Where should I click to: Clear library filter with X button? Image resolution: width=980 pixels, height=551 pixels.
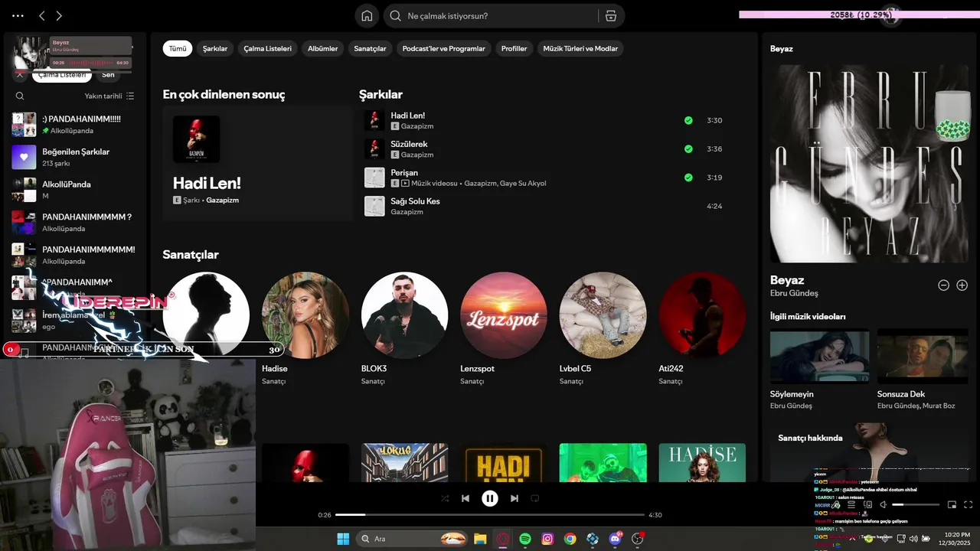click(x=20, y=75)
